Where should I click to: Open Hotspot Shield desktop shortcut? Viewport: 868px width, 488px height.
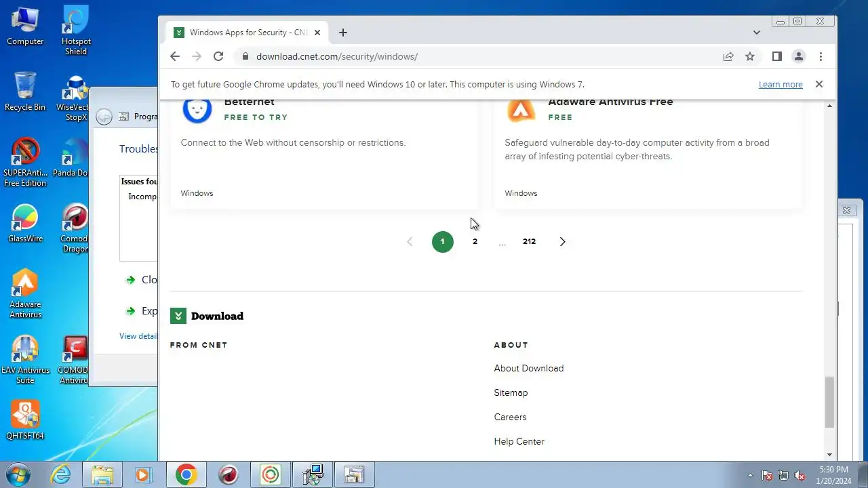[76, 30]
